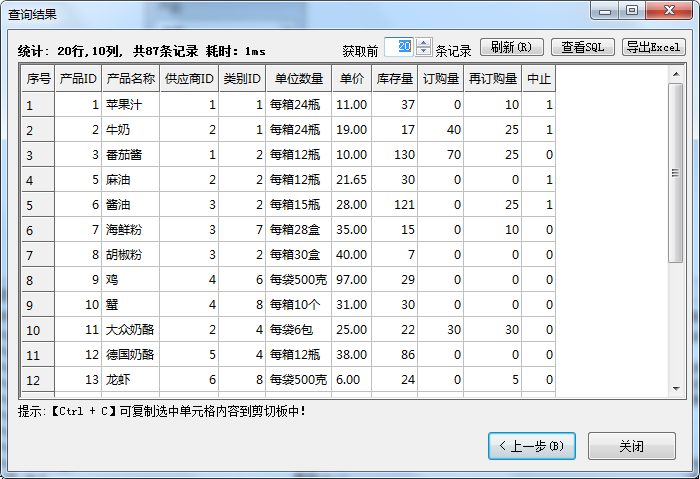Select the 苹果汁 product name cell
This screenshot has height=479, width=700.
point(130,104)
